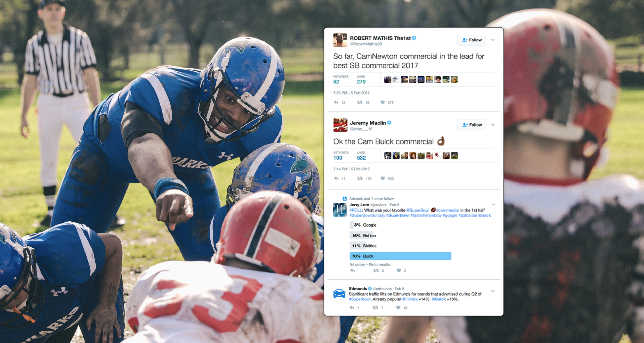This screenshot has width=644, height=343.
Task: Click first liker avatar on Mathis tweet
Action: coord(387,80)
